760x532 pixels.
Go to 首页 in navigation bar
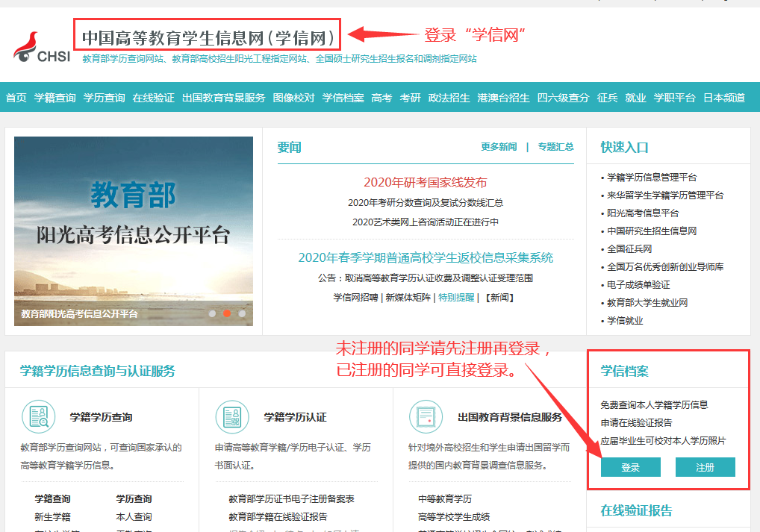click(16, 98)
